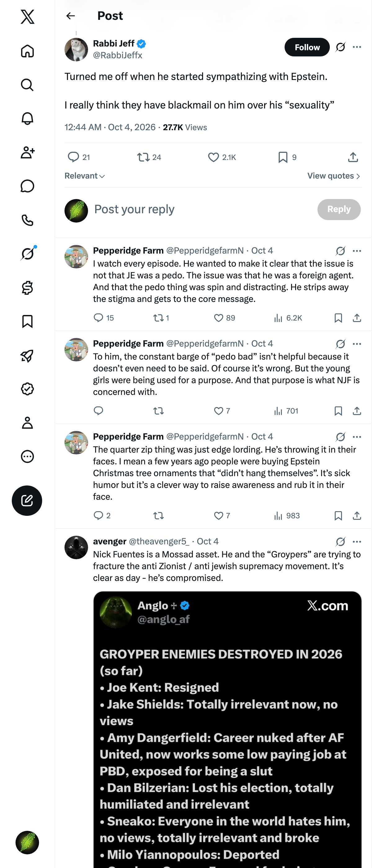Open View quotes link
372x868 pixels.
tap(334, 176)
